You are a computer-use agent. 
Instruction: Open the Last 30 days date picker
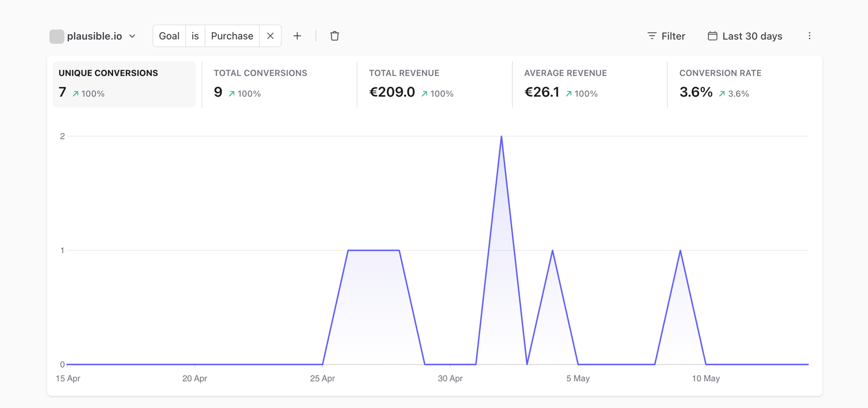click(745, 36)
